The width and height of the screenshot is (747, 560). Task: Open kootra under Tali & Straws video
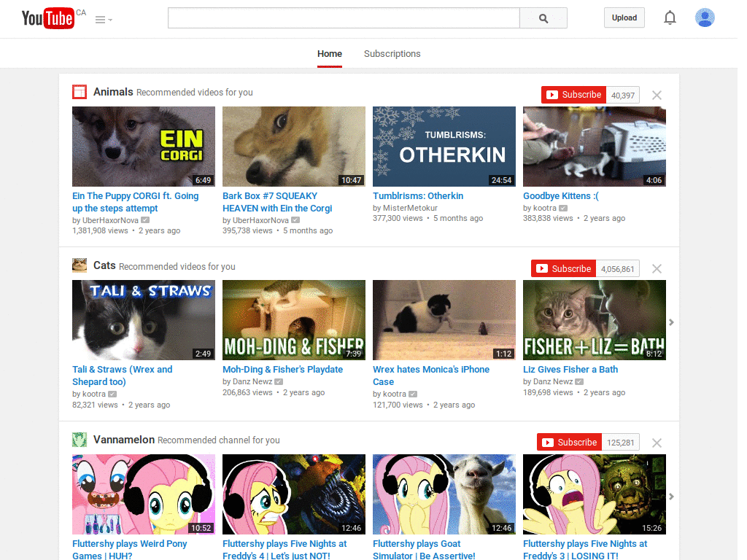coord(94,394)
